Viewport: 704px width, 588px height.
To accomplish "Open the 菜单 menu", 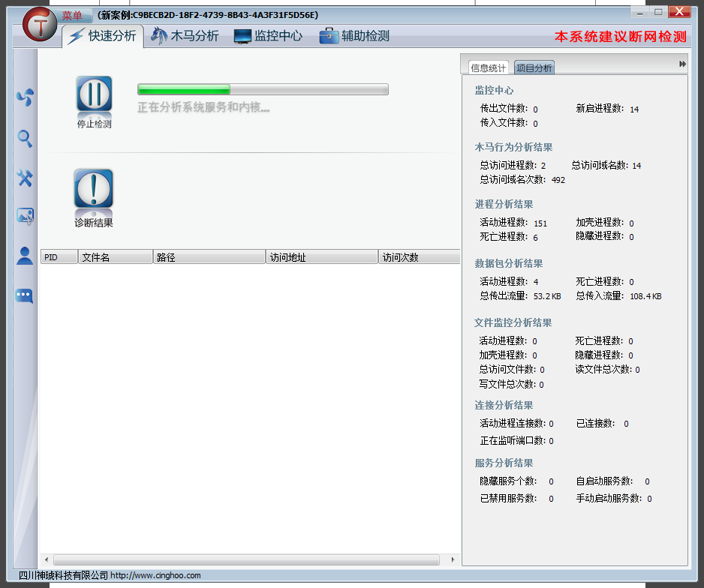I will pos(72,16).
